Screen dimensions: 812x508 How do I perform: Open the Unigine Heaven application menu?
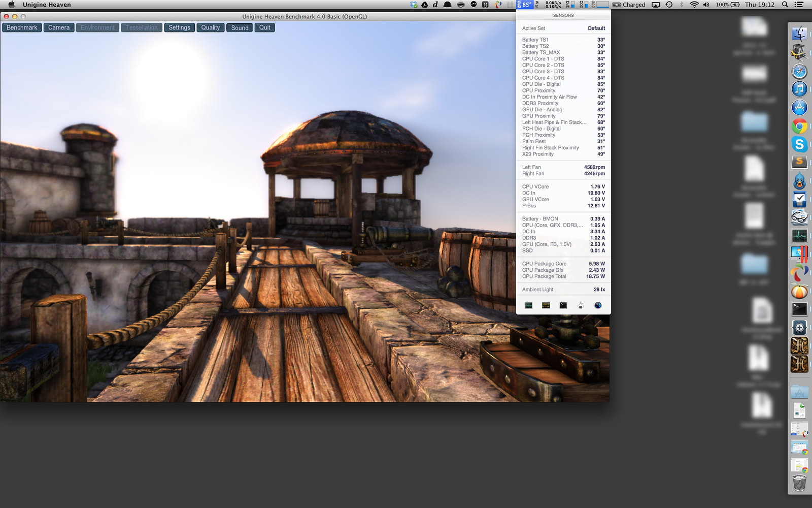tap(47, 5)
